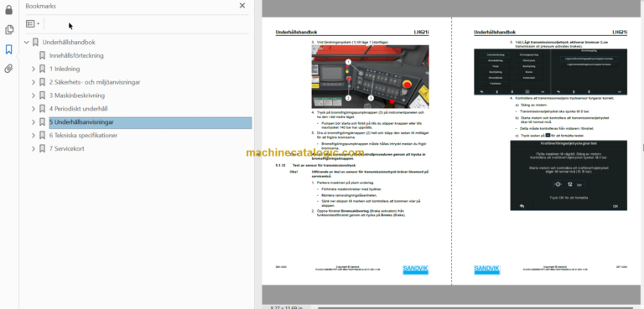This screenshot has width=644, height=309.
Task: Click the Bookmarks panel title
Action: [x=40, y=6]
